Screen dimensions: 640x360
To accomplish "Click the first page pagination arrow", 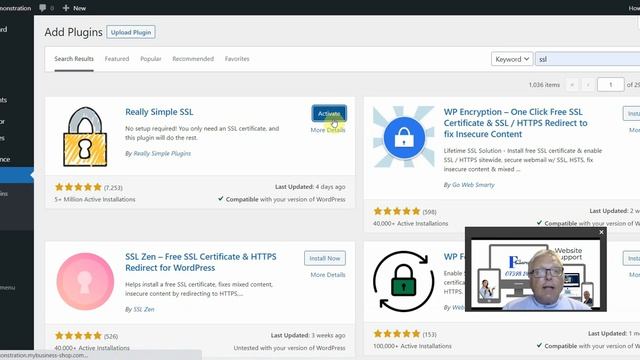I will [572, 84].
